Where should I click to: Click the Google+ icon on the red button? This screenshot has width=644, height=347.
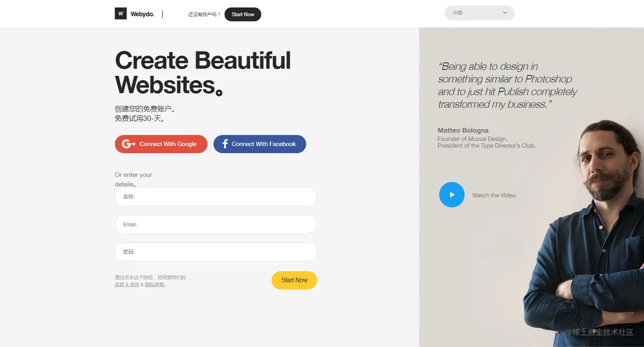pos(128,144)
